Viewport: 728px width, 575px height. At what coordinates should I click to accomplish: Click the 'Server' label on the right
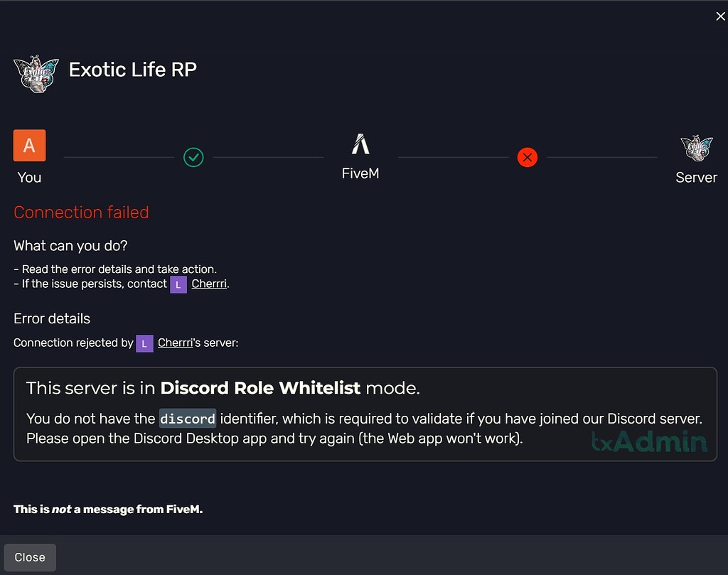pos(696,177)
